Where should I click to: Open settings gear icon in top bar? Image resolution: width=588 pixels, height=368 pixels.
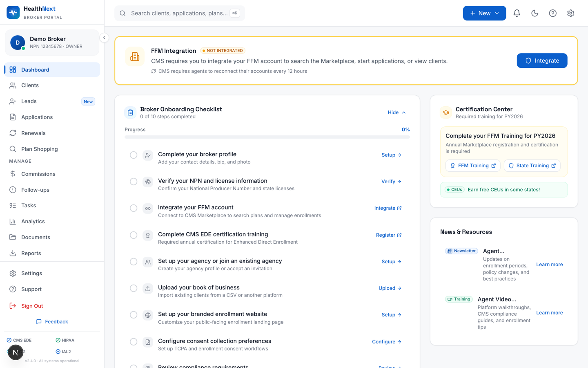[570, 13]
